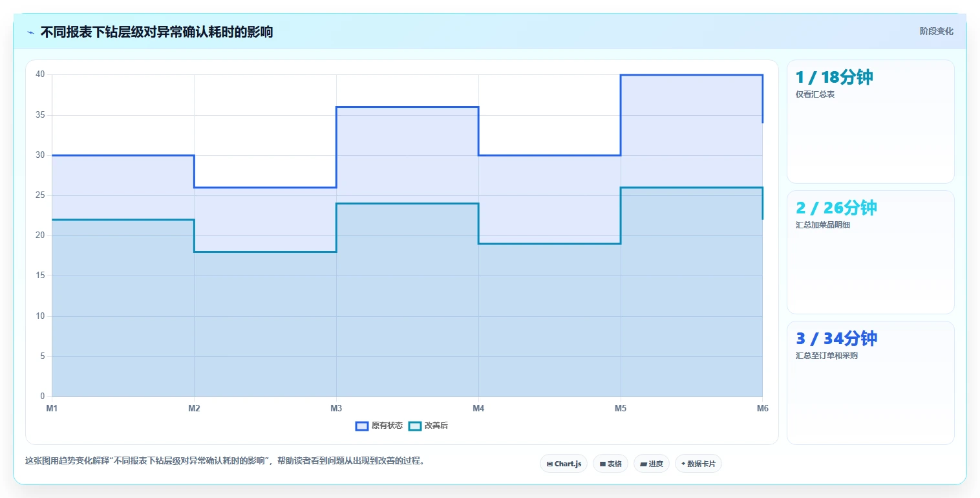Click the 10 value on the y-axis
This screenshot has height=498, width=980.
pos(40,316)
